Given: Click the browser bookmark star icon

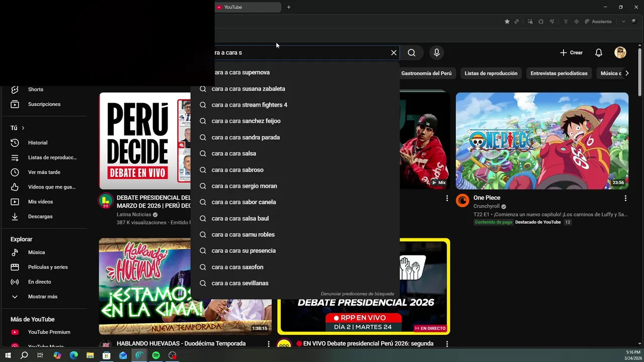Looking at the screenshot, I should (x=507, y=22).
